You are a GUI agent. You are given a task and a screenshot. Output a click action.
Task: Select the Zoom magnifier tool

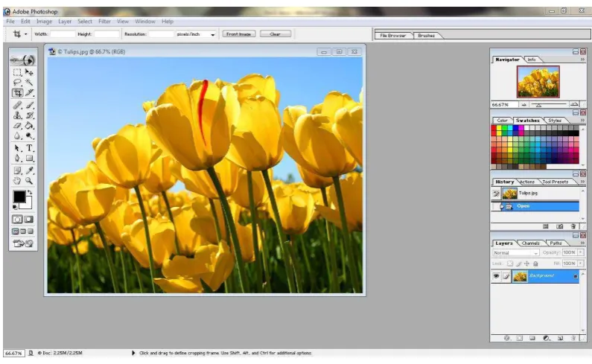29,181
